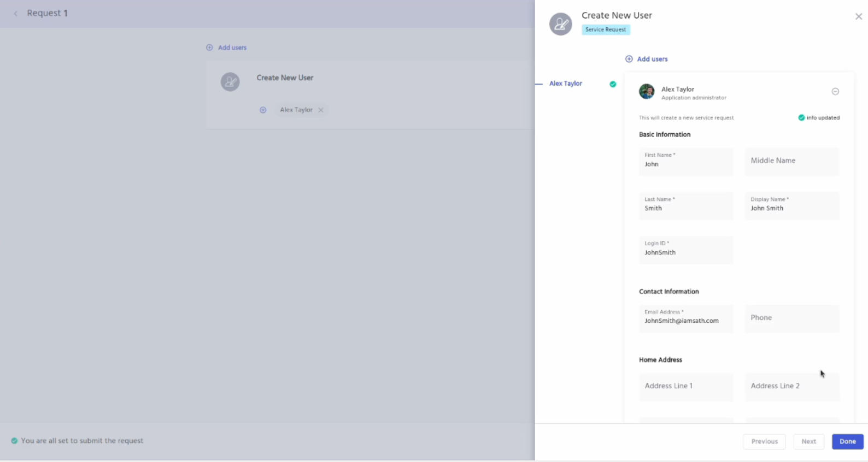Remove Alex Taylor chip with X icon
This screenshot has height=462, width=868.
[321, 110]
